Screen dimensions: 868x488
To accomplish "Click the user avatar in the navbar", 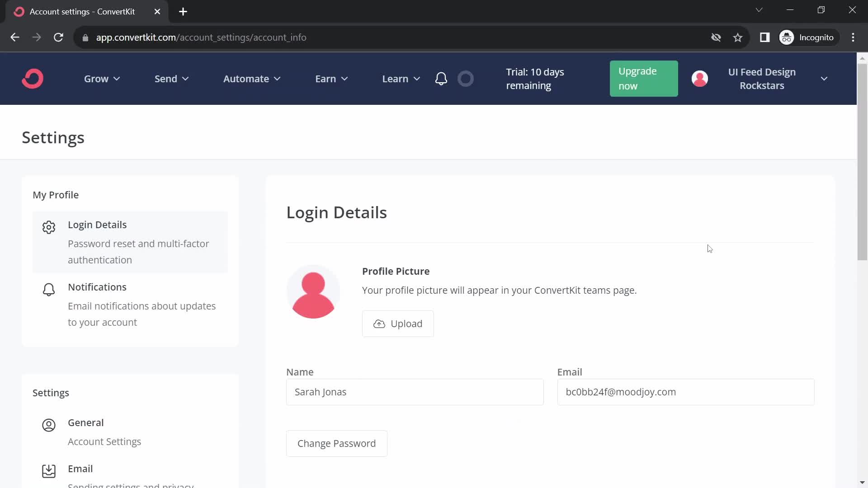I will 700,79.
